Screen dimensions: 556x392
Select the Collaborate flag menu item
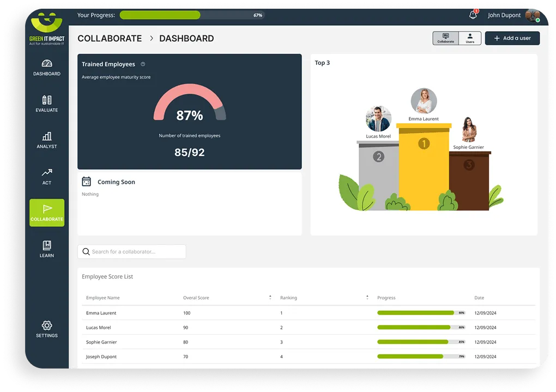click(x=47, y=212)
